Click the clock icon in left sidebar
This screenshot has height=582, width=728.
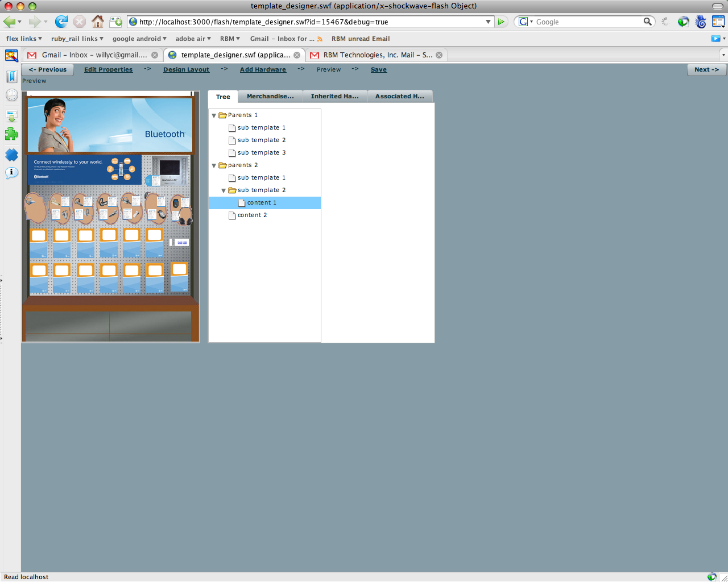(11, 94)
